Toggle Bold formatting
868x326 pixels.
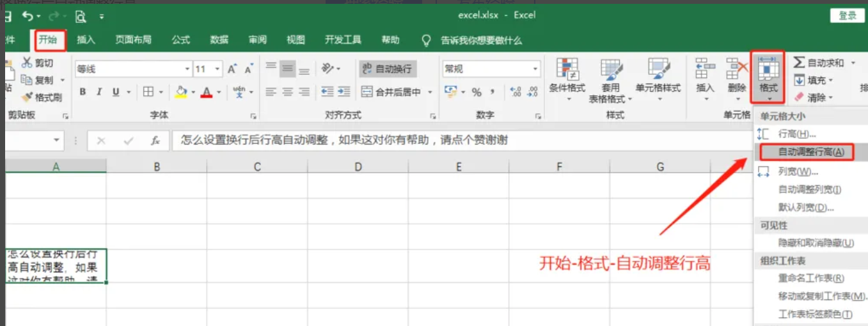(83, 92)
